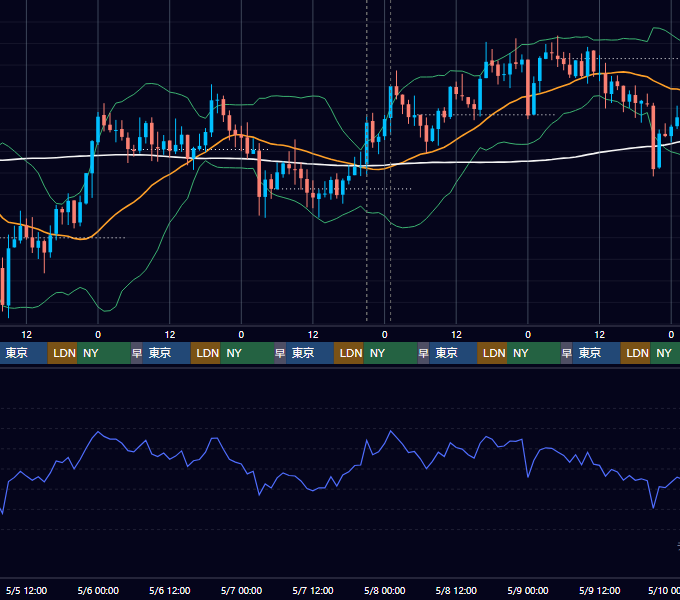
Task: Select the 5/7 00:00 time axis label
Action: pos(241,590)
